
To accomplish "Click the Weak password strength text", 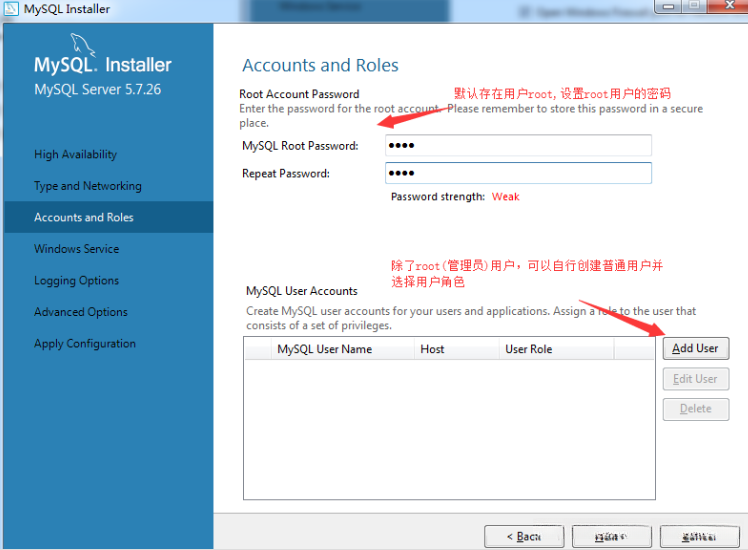I will pos(506,197).
